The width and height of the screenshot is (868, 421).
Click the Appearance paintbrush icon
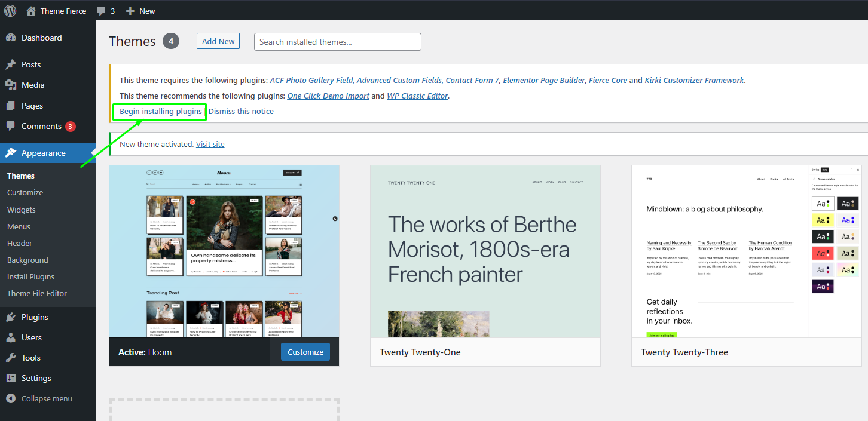11,153
